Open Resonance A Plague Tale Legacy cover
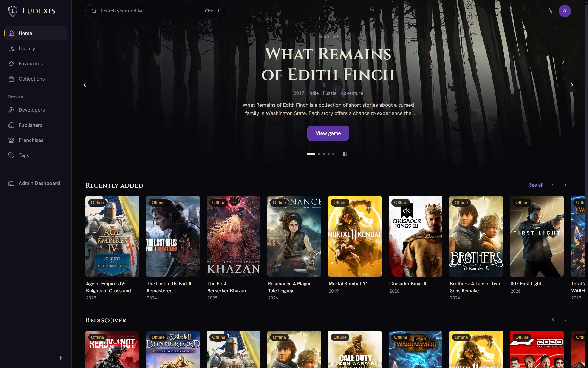The width and height of the screenshot is (588, 368). pyautogui.click(x=294, y=236)
